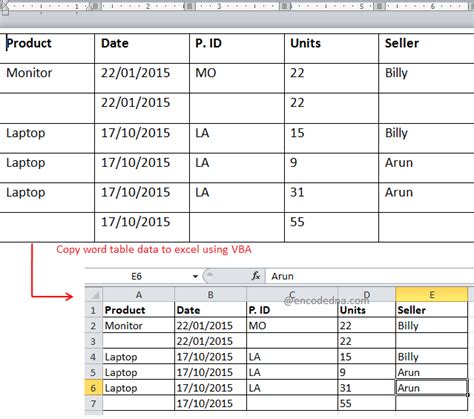
Task: Click the Word table 'Units' header cell
Action: [331, 48]
